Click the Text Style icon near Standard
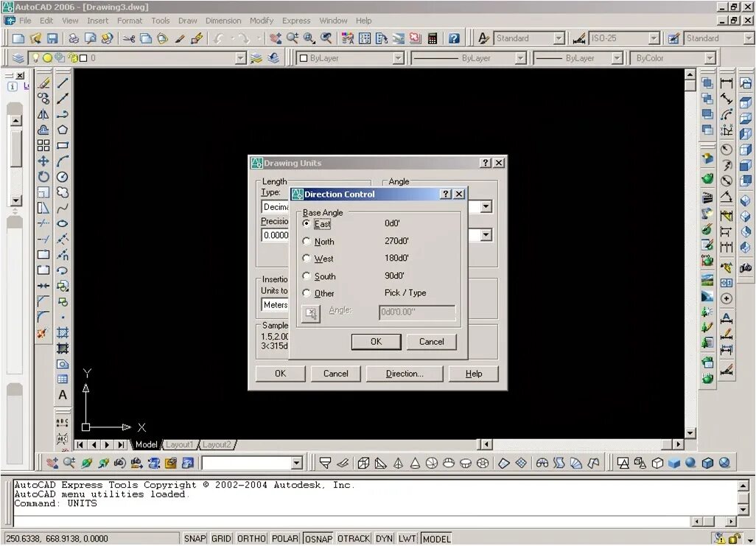 (x=483, y=38)
